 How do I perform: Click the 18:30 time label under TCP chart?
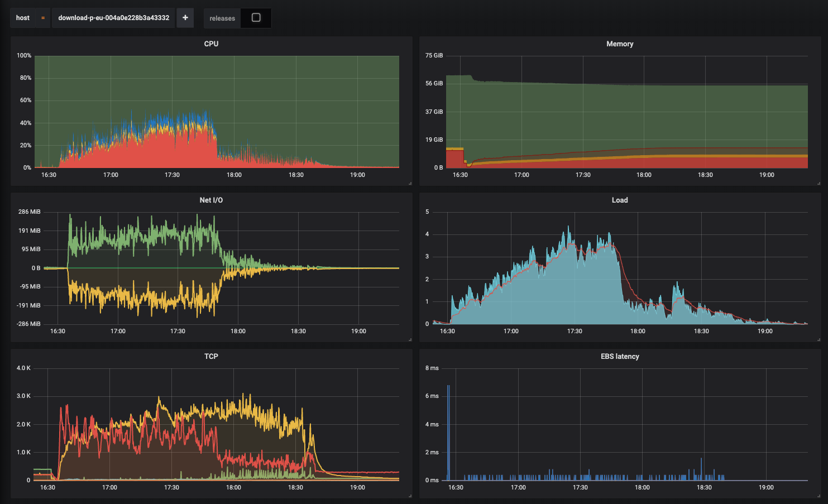coord(295,487)
